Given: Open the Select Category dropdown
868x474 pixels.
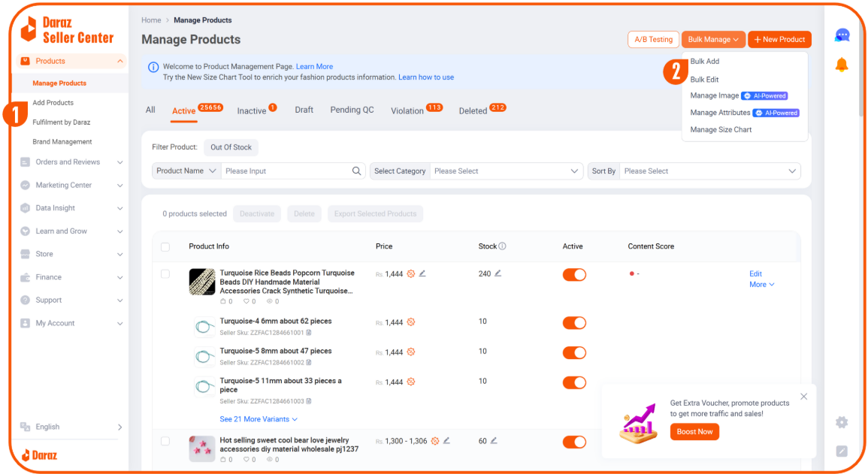Looking at the screenshot, I should click(506, 171).
